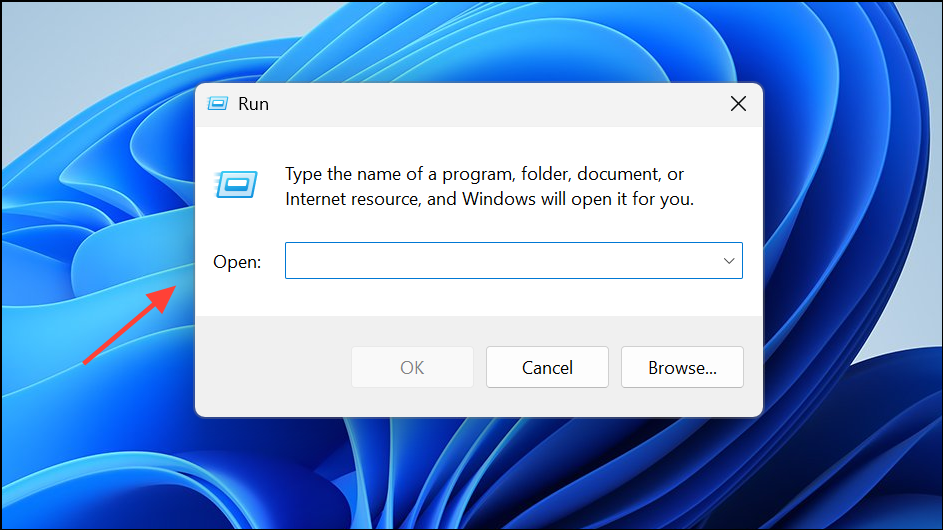The image size is (943, 530).
Task: Expand the Open field history dropdown arrow
Action: 729,261
